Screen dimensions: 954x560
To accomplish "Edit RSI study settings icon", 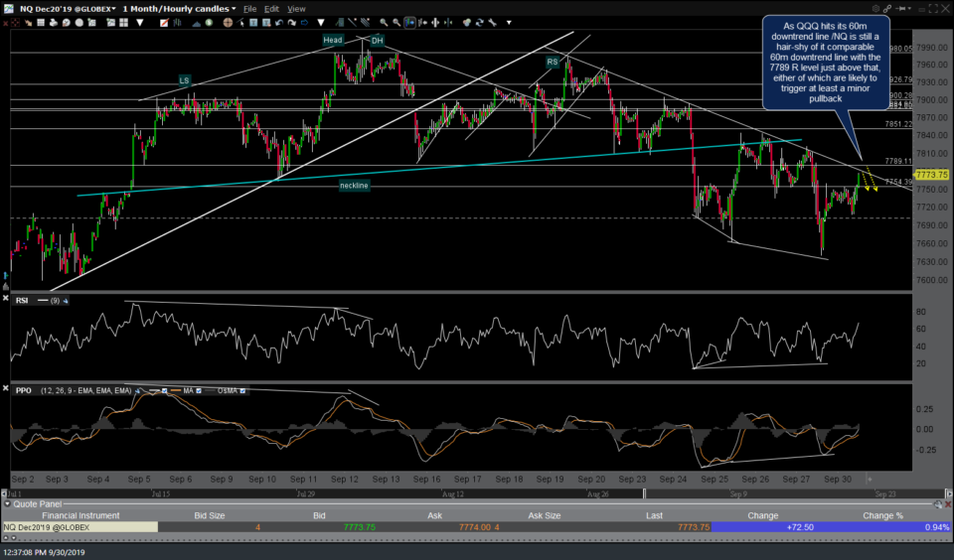I will coord(66,301).
